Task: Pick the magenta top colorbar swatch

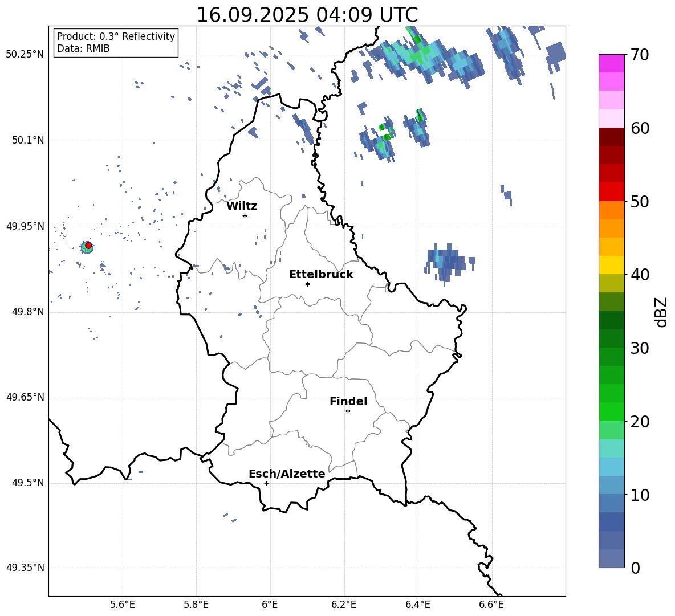Action: point(611,63)
